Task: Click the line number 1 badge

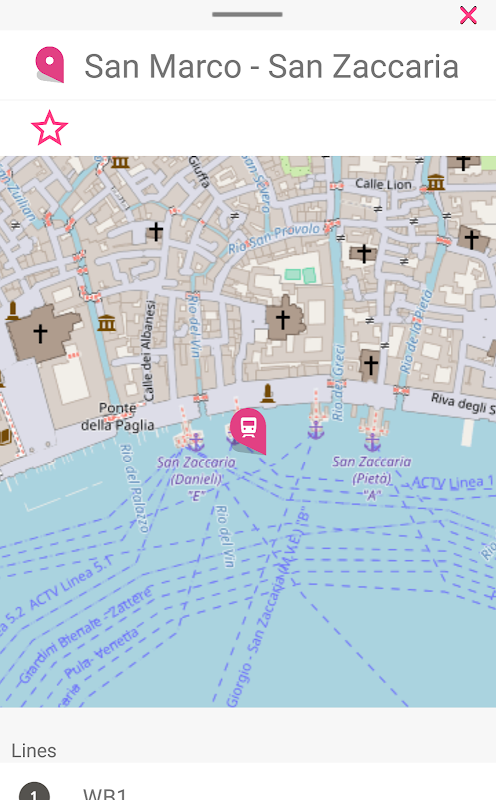Action: pyautogui.click(x=34, y=793)
